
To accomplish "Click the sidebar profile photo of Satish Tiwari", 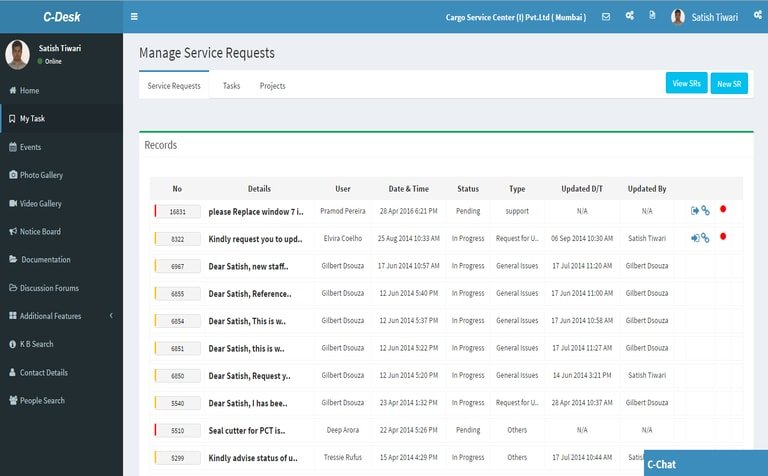I will (18, 54).
